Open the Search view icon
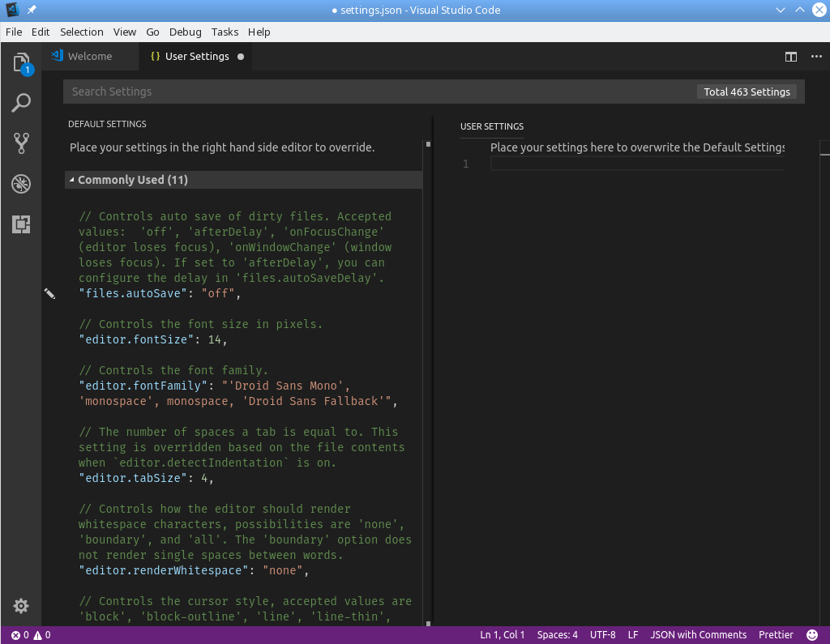Viewport: 830px width, 644px height. pyautogui.click(x=21, y=103)
